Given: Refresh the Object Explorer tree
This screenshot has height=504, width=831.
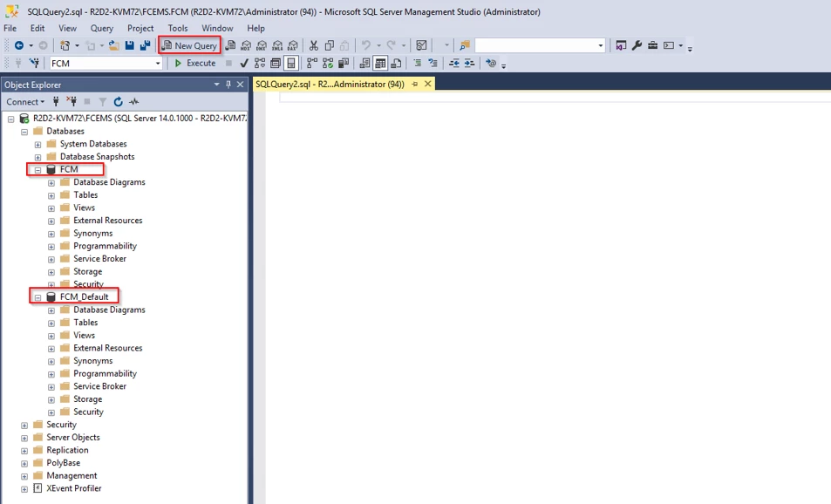Looking at the screenshot, I should point(119,102).
